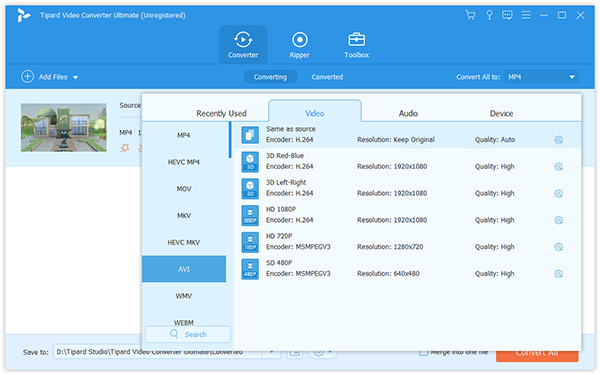Click the register key icon
This screenshot has width=600, height=375.
pyautogui.click(x=489, y=15)
